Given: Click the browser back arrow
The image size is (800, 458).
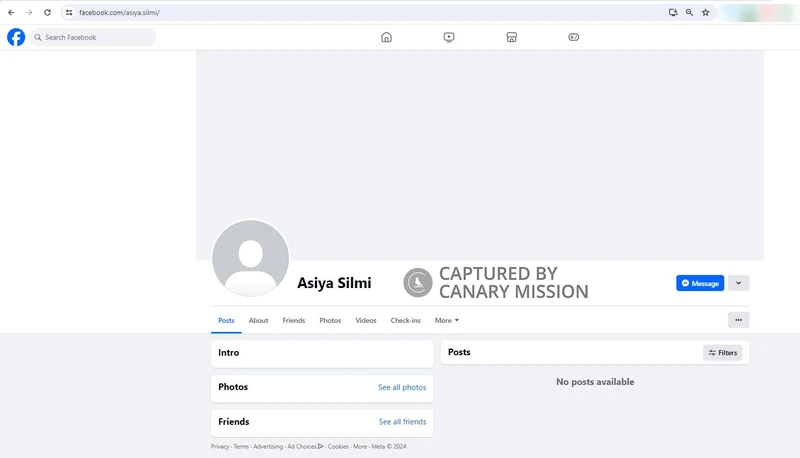Looking at the screenshot, I should point(11,12).
